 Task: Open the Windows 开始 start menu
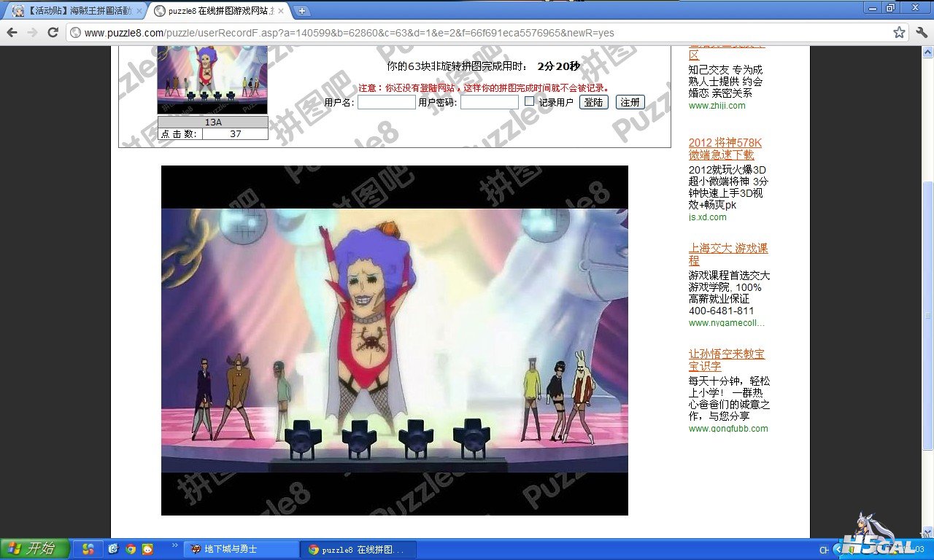(34, 549)
